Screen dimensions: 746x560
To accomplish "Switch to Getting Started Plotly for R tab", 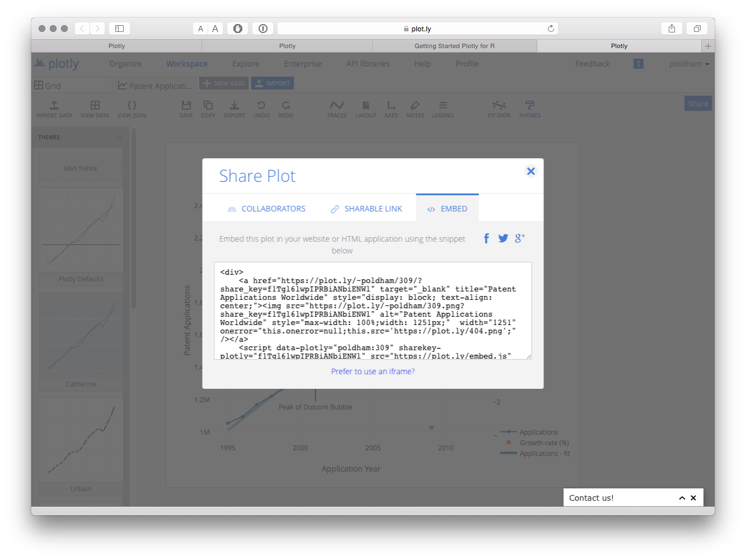I will 454,46.
